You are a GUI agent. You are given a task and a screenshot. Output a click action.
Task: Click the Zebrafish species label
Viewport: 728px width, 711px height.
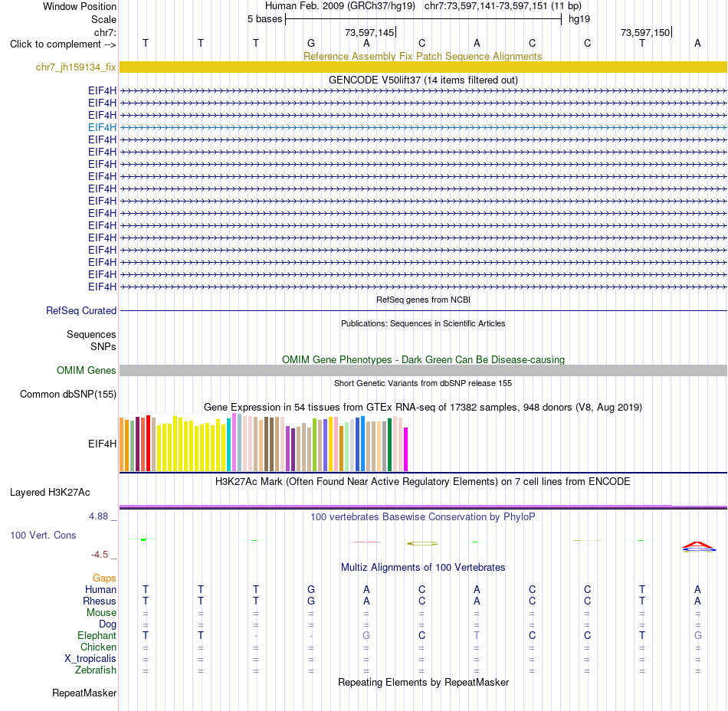coord(96,670)
